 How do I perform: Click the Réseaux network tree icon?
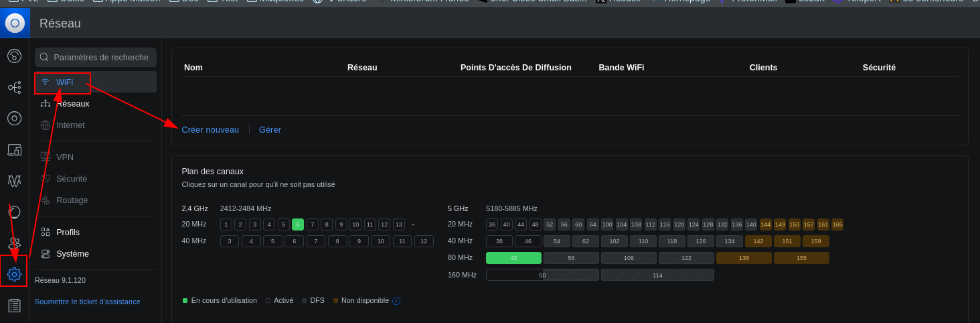[x=46, y=104]
